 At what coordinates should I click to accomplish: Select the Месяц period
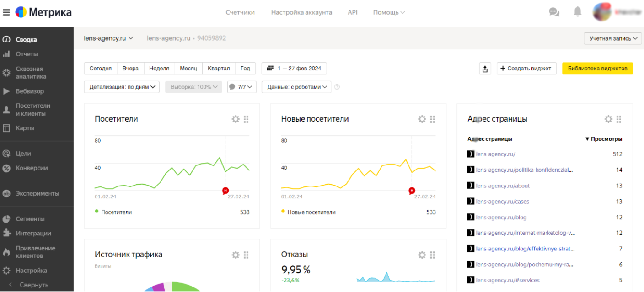click(x=188, y=69)
